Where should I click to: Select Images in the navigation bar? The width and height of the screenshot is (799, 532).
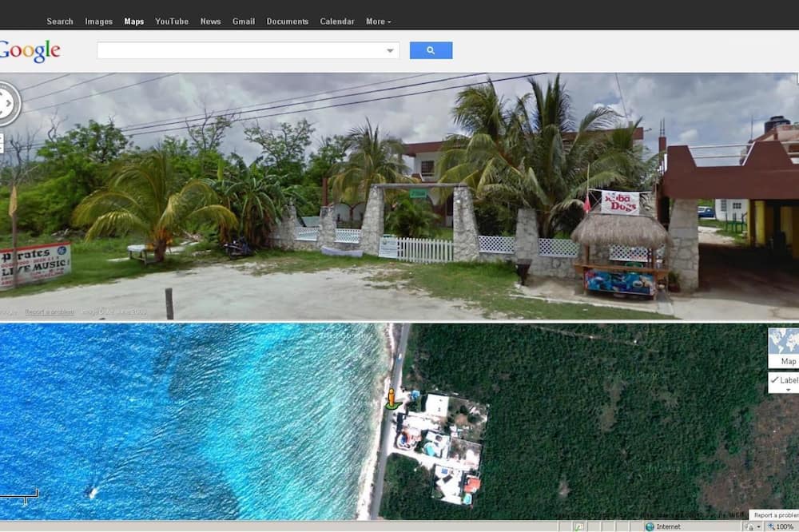tap(99, 22)
